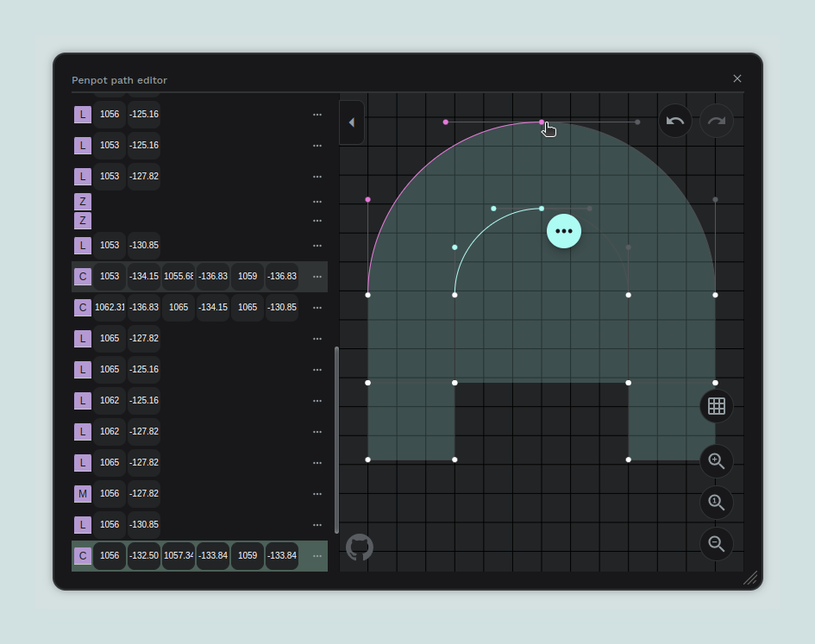Click the lower Z command badge

[83, 221]
